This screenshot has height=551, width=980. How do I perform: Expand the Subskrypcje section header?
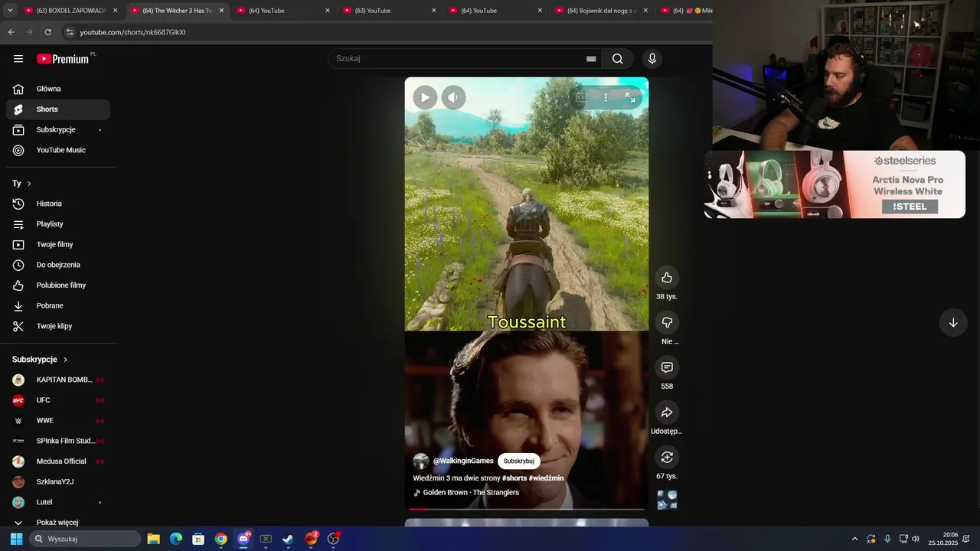coord(40,360)
